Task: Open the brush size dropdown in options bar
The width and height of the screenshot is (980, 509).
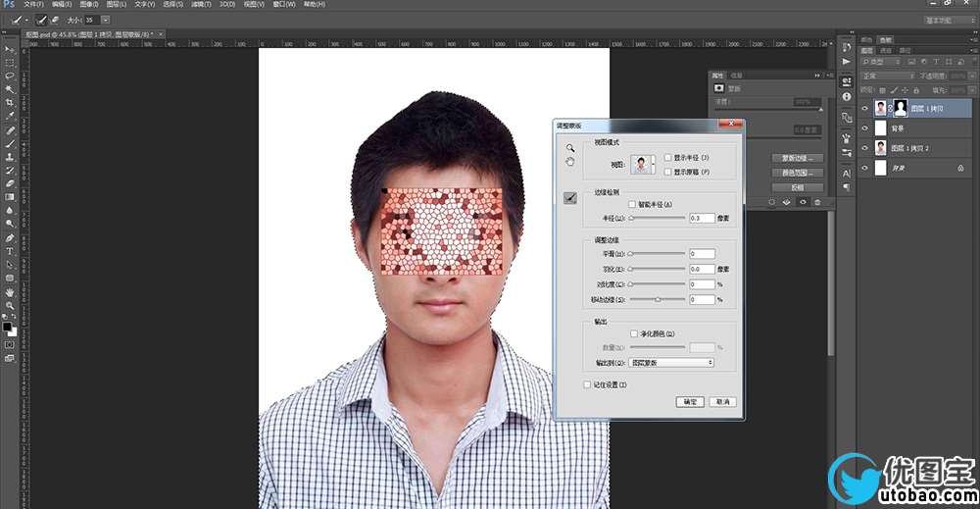Action: point(105,20)
